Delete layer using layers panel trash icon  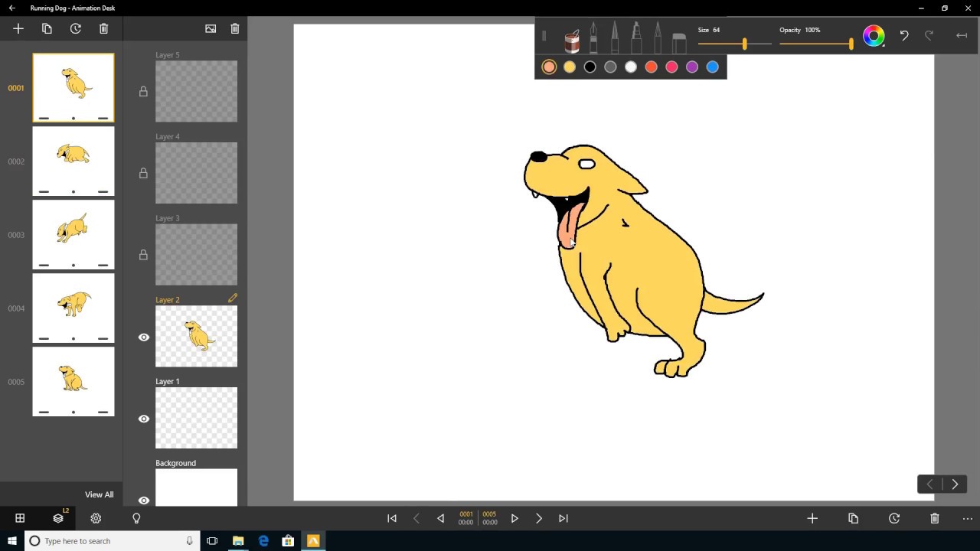coord(235,28)
